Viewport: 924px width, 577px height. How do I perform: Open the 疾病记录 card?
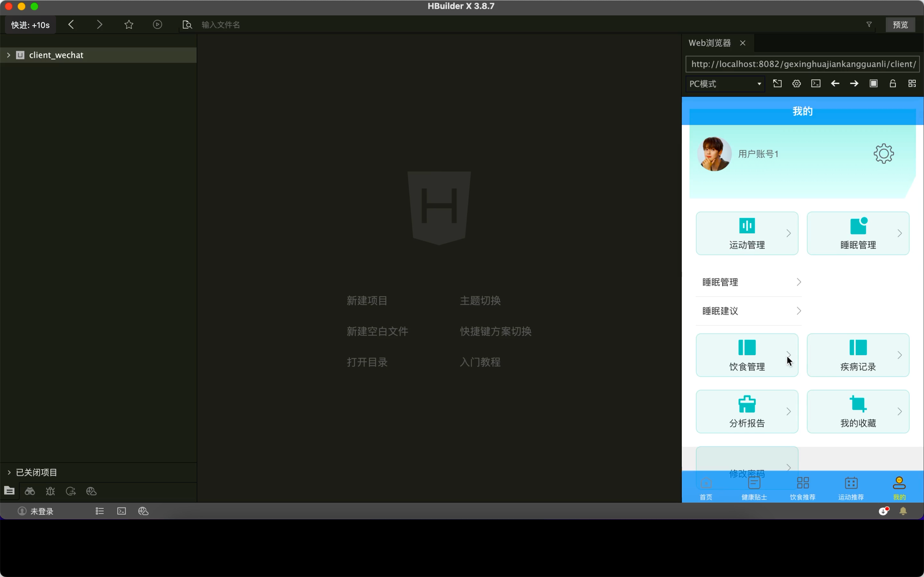(x=858, y=355)
